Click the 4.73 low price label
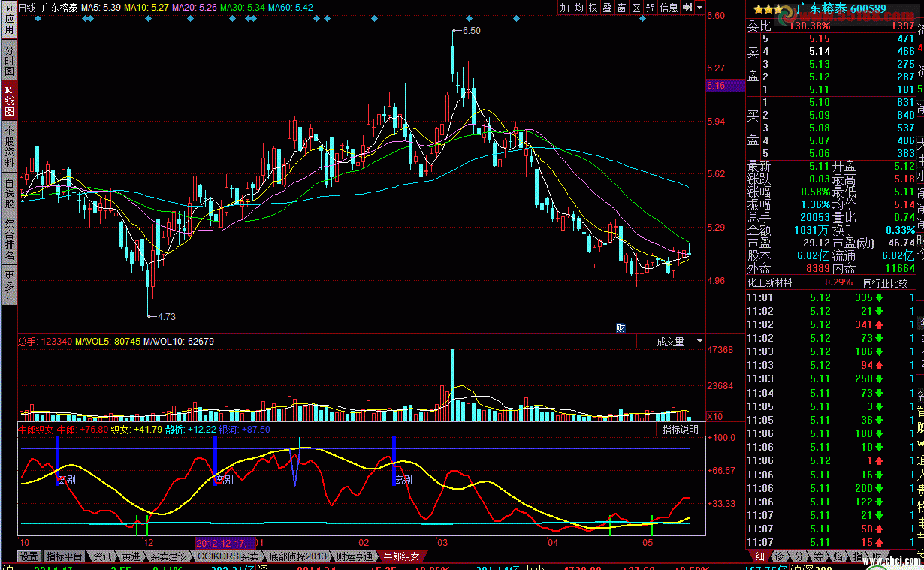The image size is (924, 570). [166, 317]
